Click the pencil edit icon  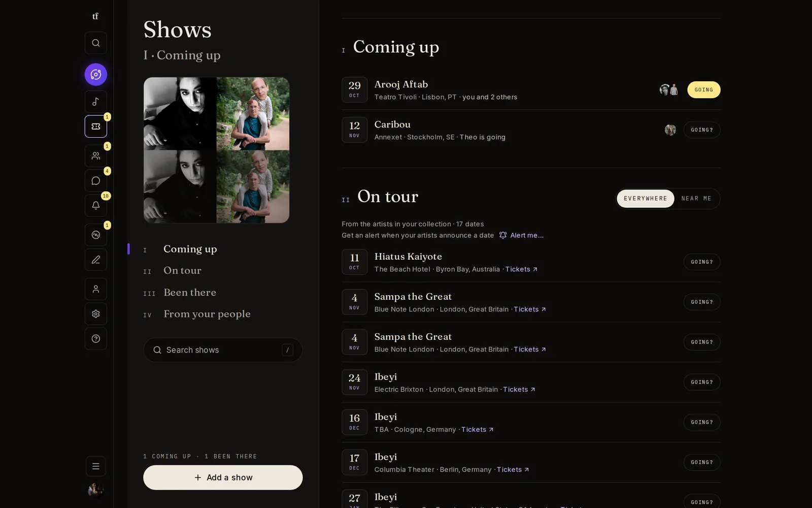click(95, 260)
